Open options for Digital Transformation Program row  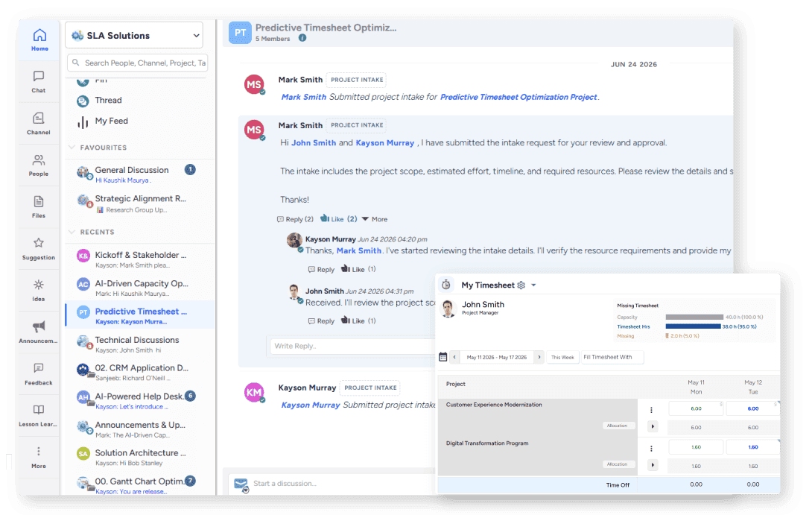coord(652,448)
